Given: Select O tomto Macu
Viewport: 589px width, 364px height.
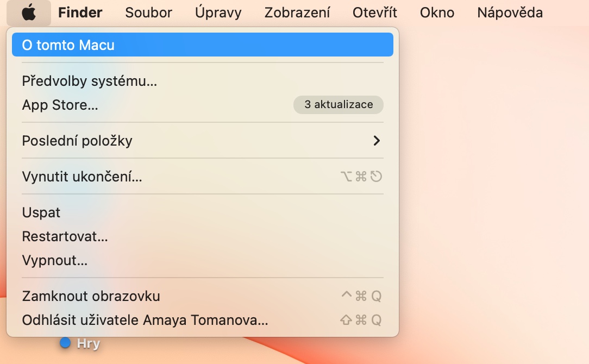Looking at the screenshot, I should (203, 45).
